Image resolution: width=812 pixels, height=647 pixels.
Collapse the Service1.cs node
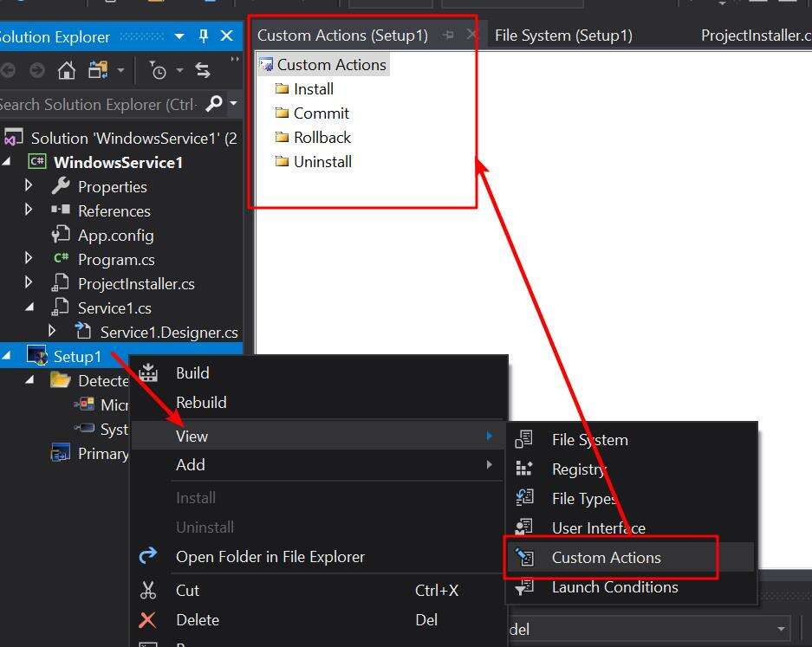[29, 307]
